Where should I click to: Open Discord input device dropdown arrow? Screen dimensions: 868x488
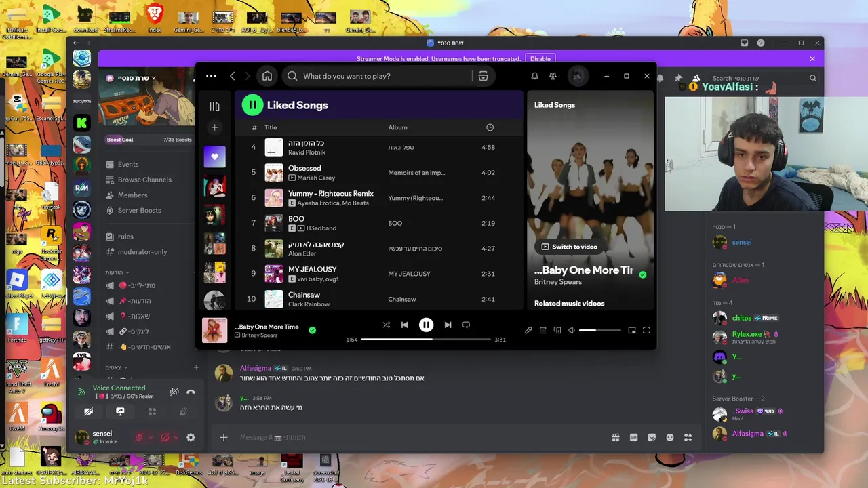[x=151, y=438]
